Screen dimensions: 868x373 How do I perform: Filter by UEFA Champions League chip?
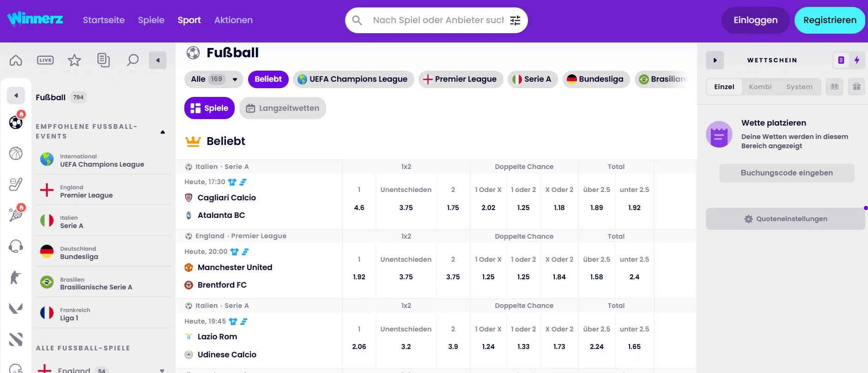353,79
